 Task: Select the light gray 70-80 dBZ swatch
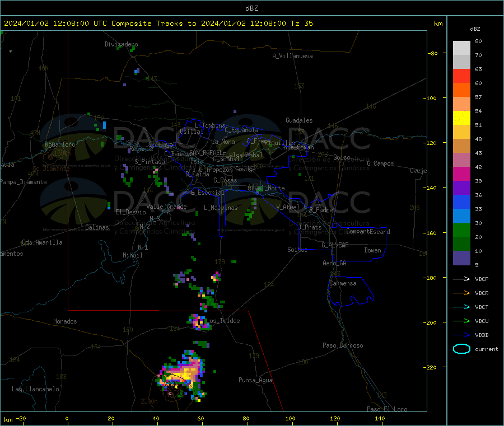tap(461, 48)
